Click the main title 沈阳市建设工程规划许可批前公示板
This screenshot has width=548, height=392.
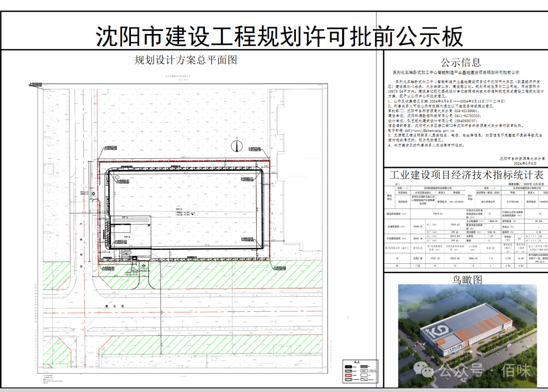(x=280, y=37)
